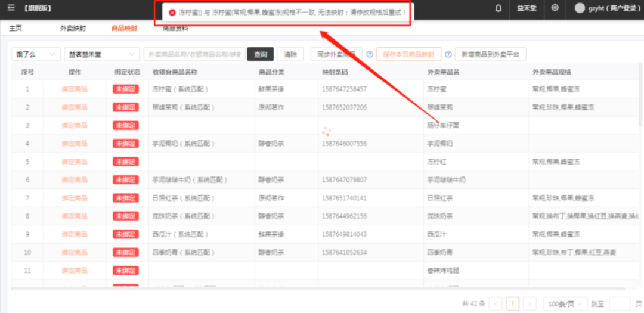
Task: Click 绑定商品 for row 10 四季奶青
Action: coord(75,252)
